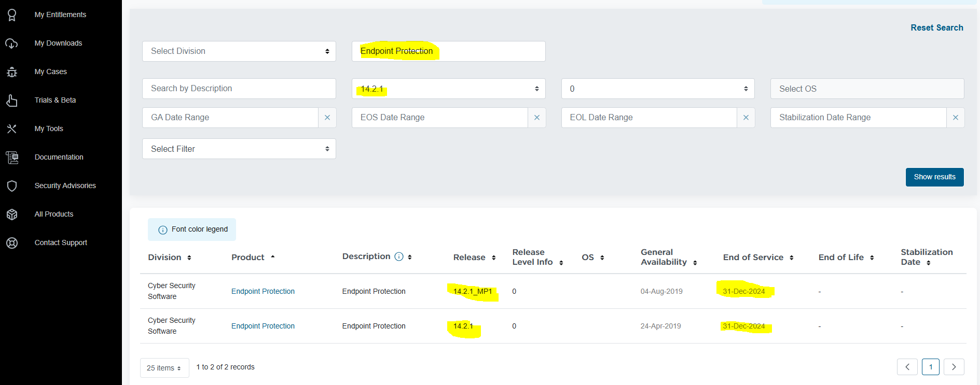Click 31-Dec-2024 in the 14.2.1_MP1 row
This screenshot has width=980, height=385.
click(x=744, y=291)
